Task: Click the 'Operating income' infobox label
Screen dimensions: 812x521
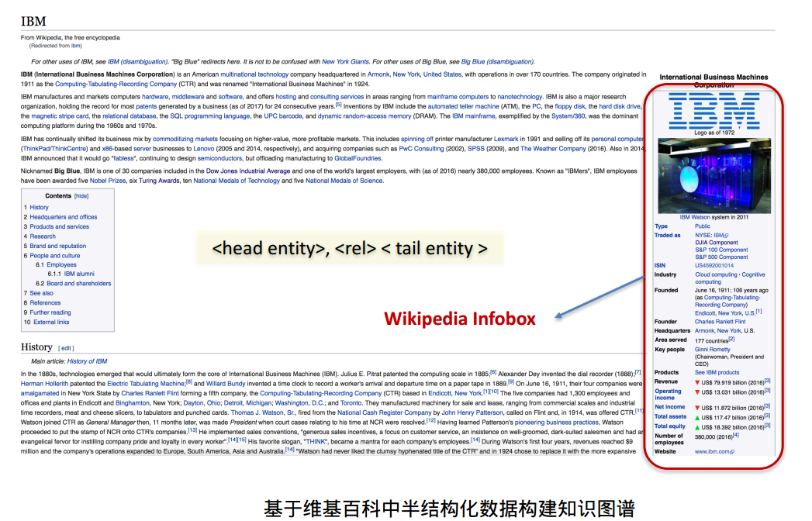Action: point(668,395)
